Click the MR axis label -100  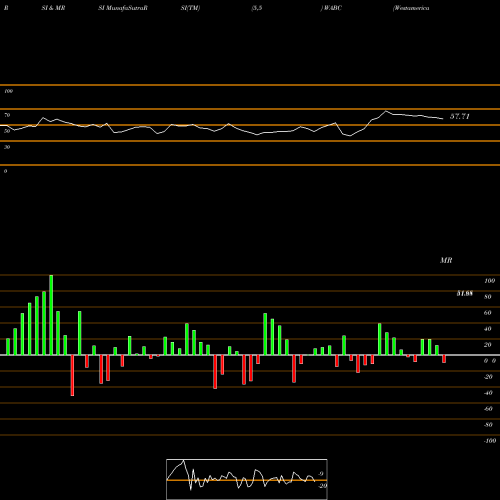[490, 441]
